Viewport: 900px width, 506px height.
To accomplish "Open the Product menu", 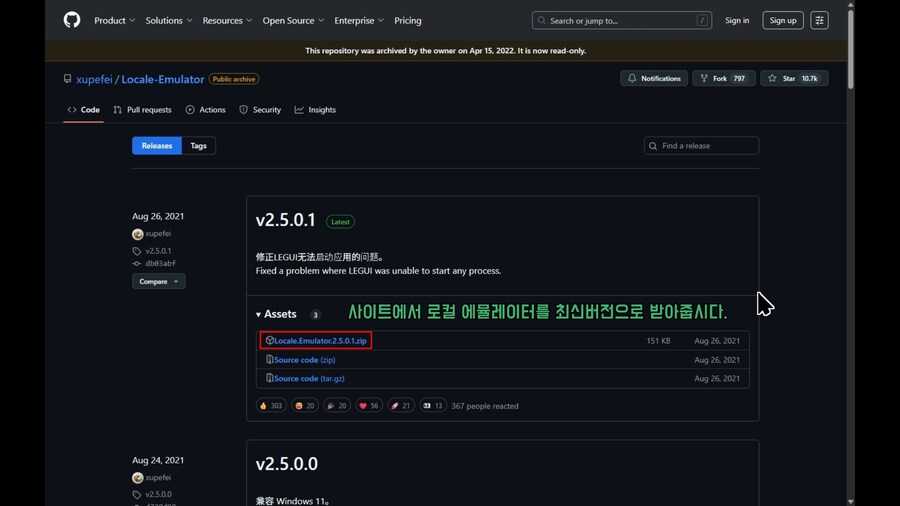I will pyautogui.click(x=115, y=21).
